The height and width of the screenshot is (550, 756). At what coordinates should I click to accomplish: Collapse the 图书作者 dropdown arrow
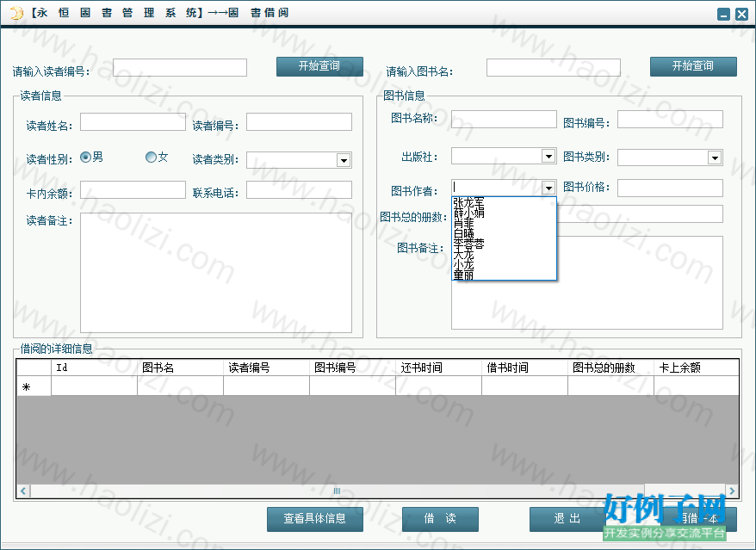(x=548, y=188)
